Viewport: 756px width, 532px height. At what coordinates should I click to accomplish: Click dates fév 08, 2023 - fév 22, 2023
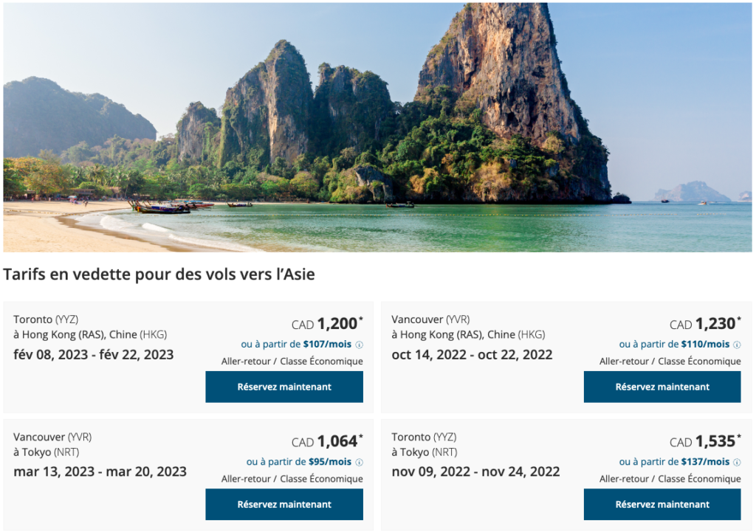pos(94,354)
